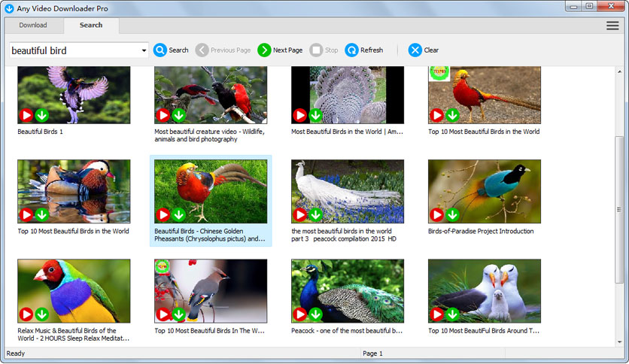Refresh the search results
Viewport: 629px width, 364px height.
click(x=364, y=50)
